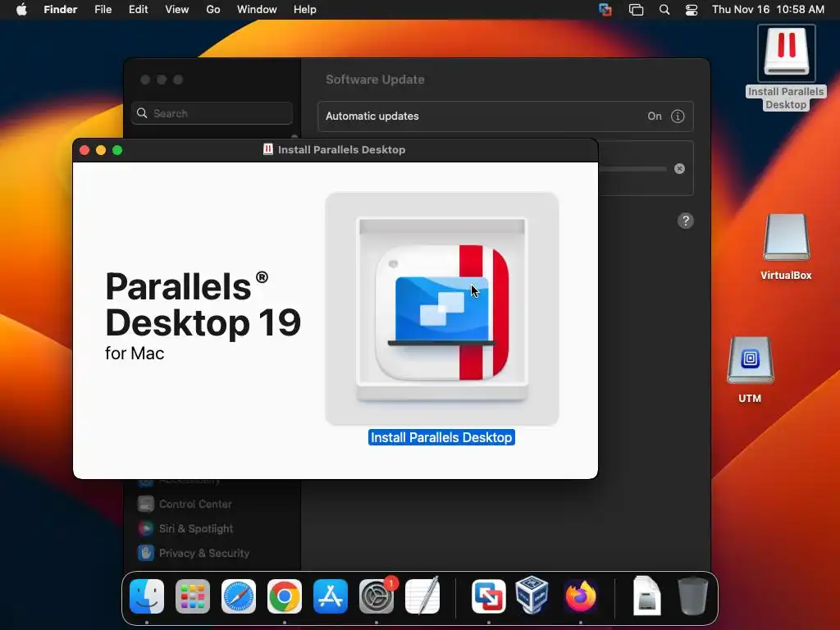The image size is (840, 630).
Task: Open Spotlight search in menu bar
Action: (x=664, y=10)
